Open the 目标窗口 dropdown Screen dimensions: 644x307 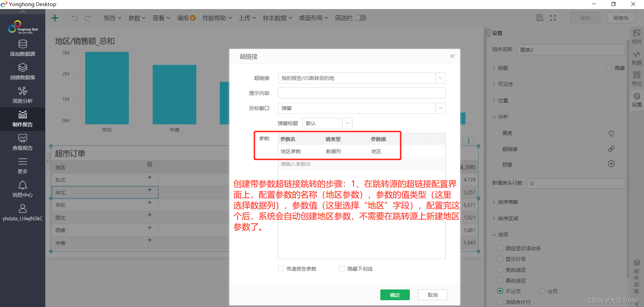(x=440, y=108)
